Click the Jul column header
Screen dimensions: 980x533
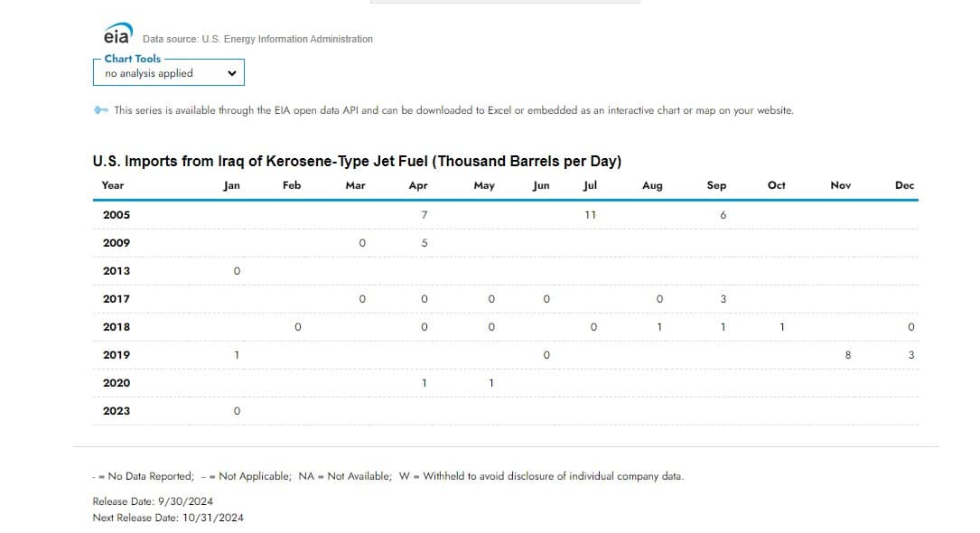tap(590, 185)
